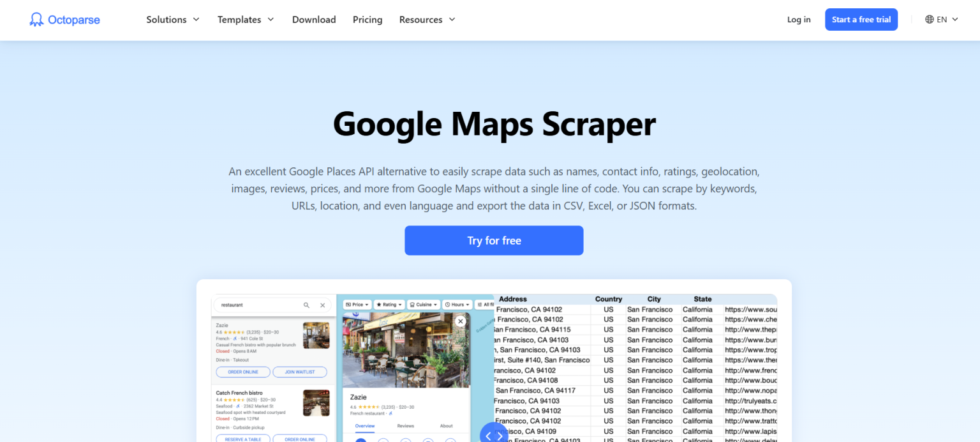Screen dimensions: 980x442
Task: Click JOIN WAITLIST for Zazie
Action: point(300,372)
